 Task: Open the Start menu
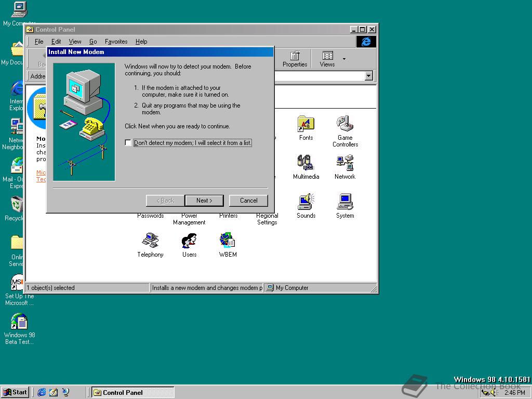tap(15, 393)
